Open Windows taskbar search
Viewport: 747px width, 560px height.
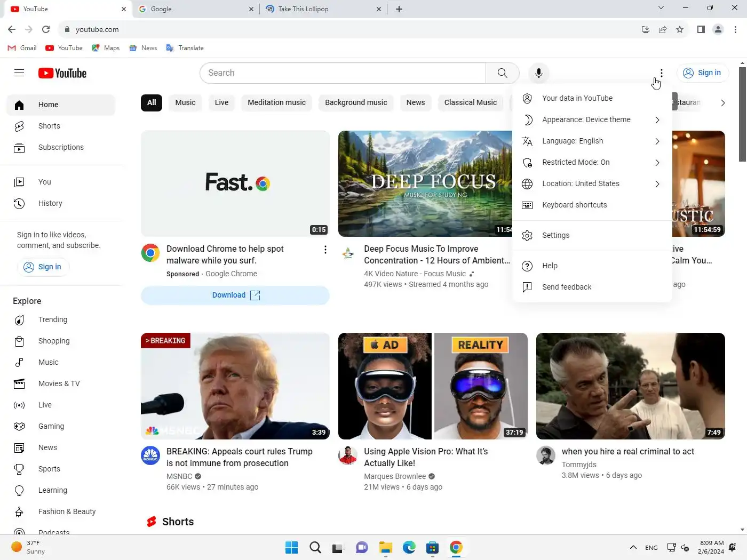315,547
